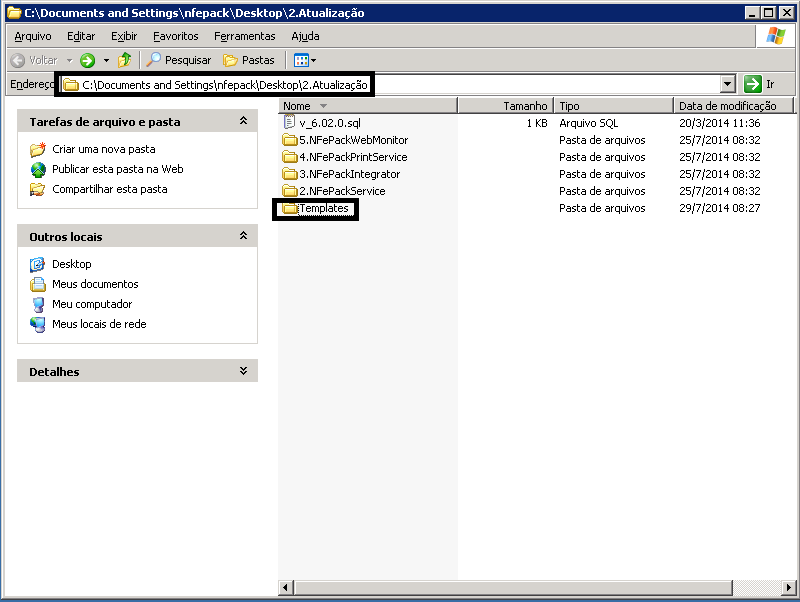Open the Forward button history dropdown
The width and height of the screenshot is (800, 602).
pos(106,60)
